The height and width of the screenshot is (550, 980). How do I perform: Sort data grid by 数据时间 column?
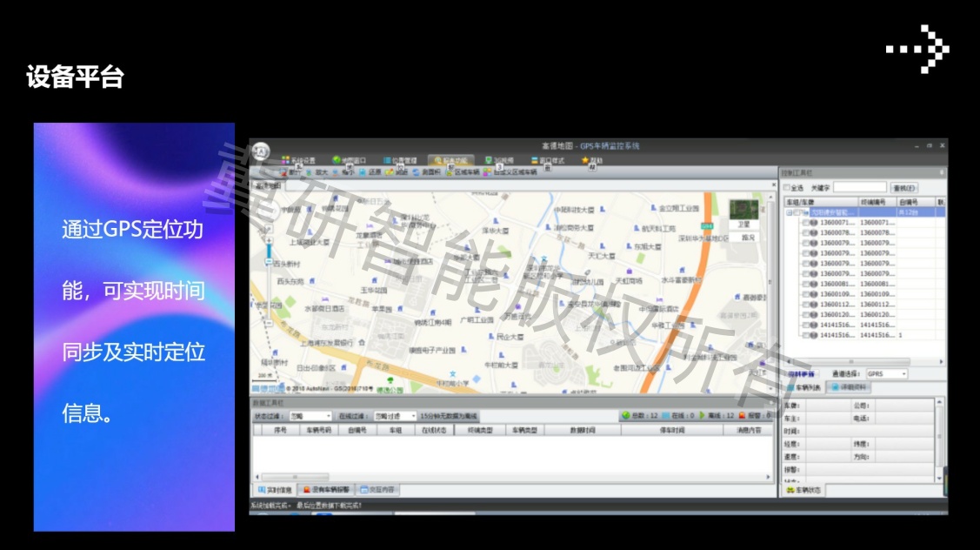pyautogui.click(x=583, y=431)
